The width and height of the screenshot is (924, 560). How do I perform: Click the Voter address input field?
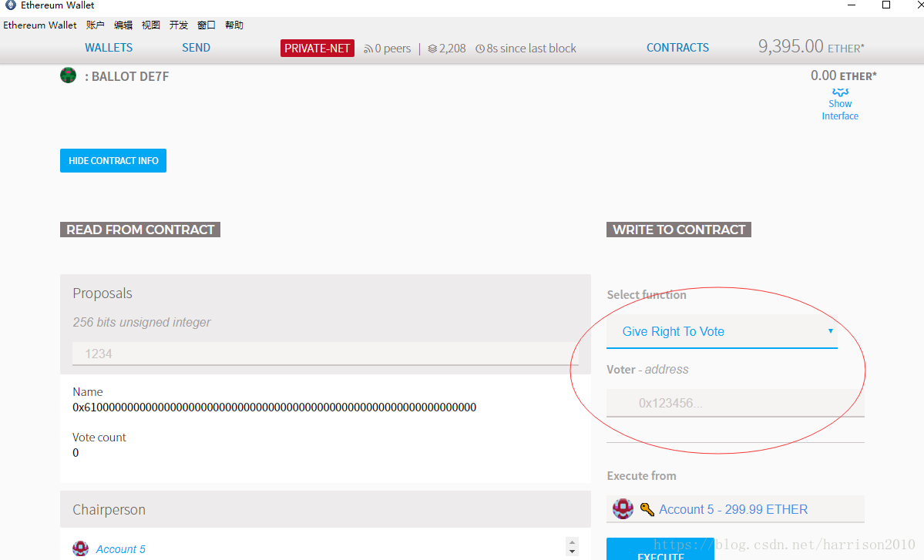(735, 404)
